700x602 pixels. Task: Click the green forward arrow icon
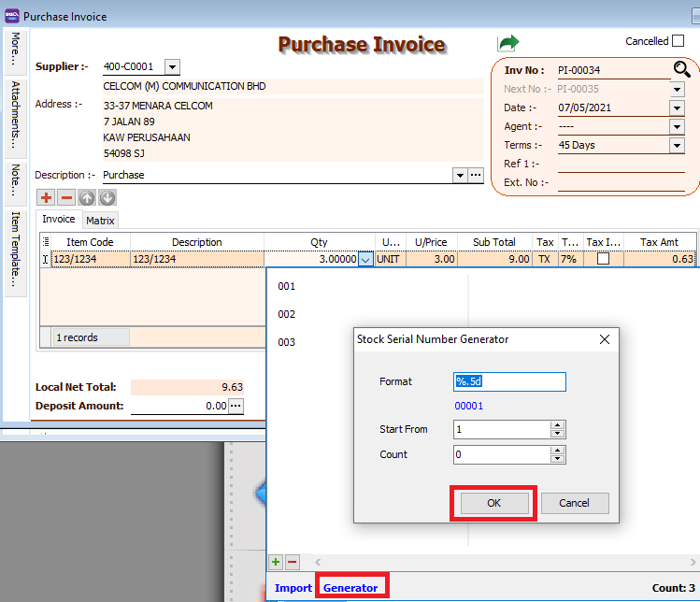507,43
